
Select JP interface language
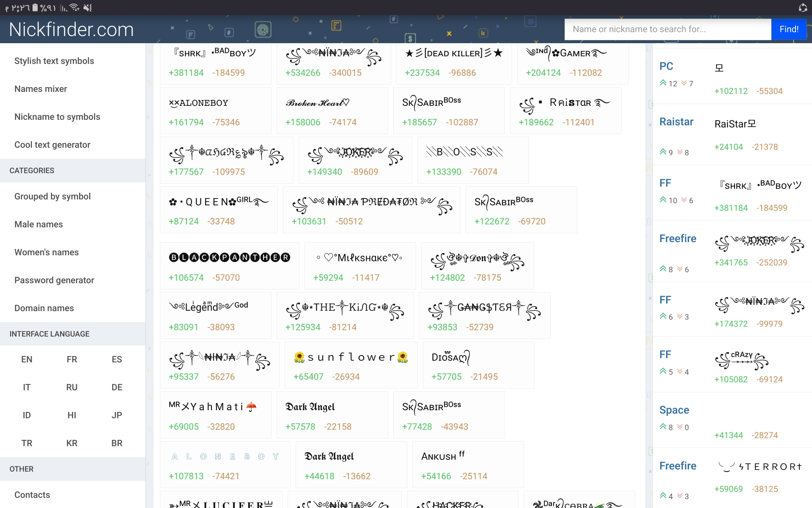click(x=117, y=415)
